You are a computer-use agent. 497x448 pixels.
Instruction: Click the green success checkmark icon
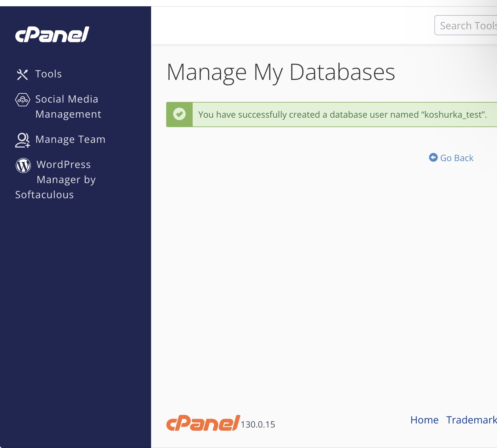pos(179,114)
